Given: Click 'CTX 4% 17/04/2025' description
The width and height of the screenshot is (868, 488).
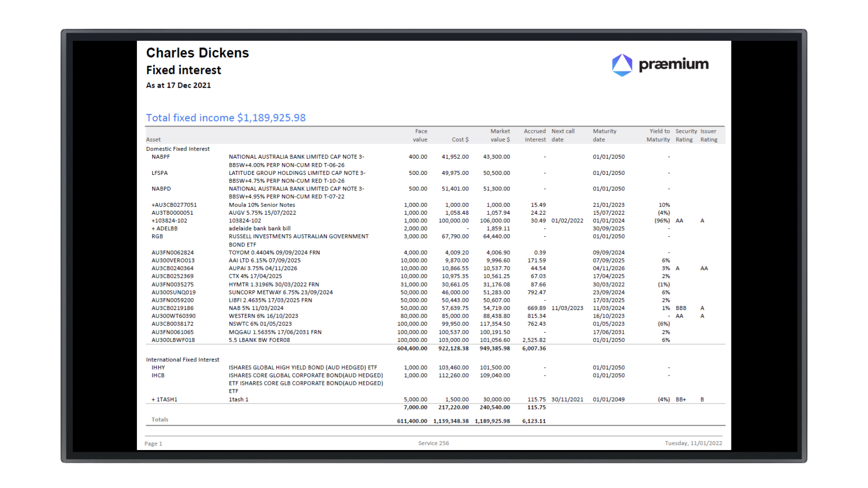Looking at the screenshot, I should coord(255,276).
